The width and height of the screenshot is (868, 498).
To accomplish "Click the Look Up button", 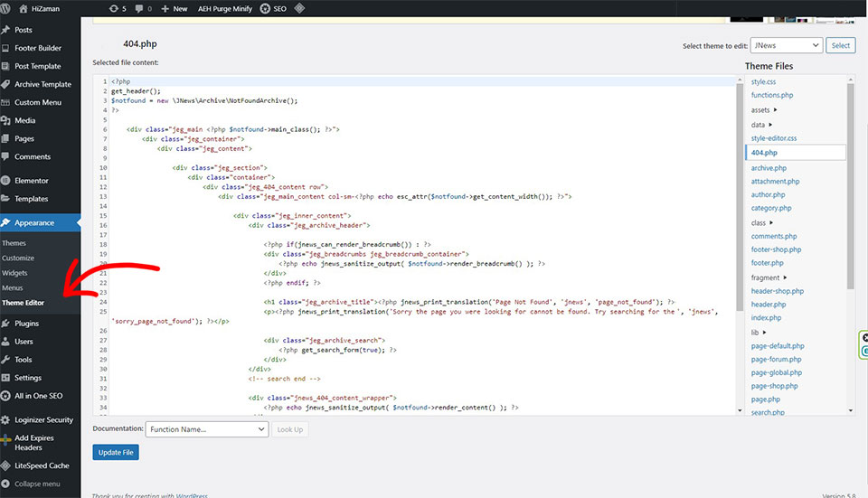I will point(290,429).
